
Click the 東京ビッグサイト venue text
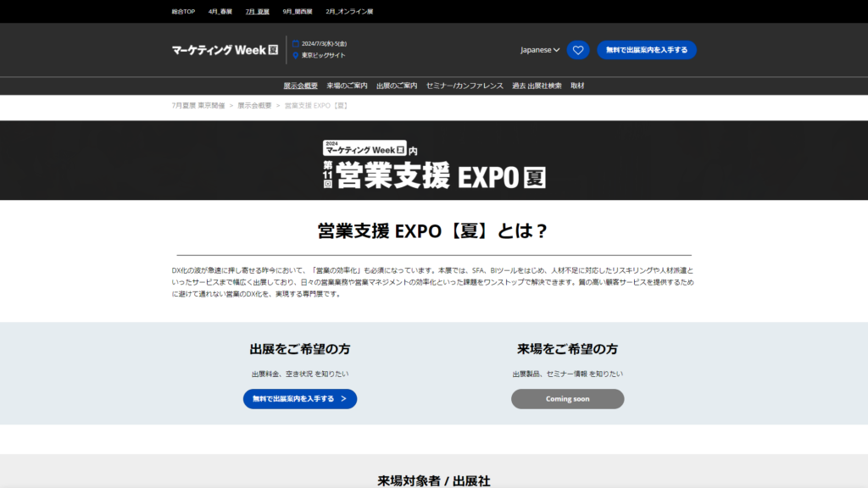(x=323, y=55)
